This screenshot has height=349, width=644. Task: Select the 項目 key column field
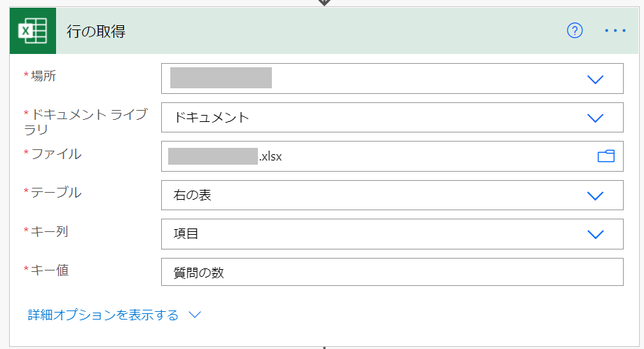(x=392, y=234)
